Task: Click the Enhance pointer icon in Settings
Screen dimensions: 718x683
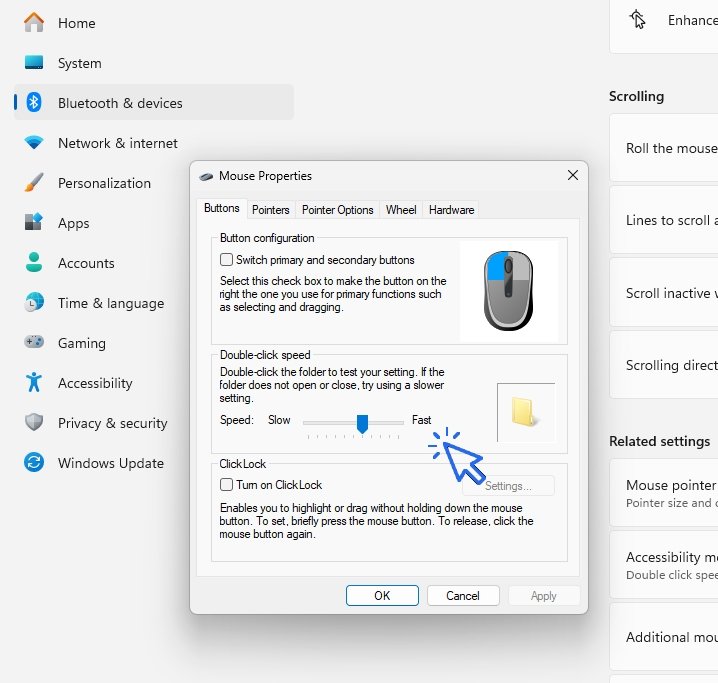Action: pos(637,20)
